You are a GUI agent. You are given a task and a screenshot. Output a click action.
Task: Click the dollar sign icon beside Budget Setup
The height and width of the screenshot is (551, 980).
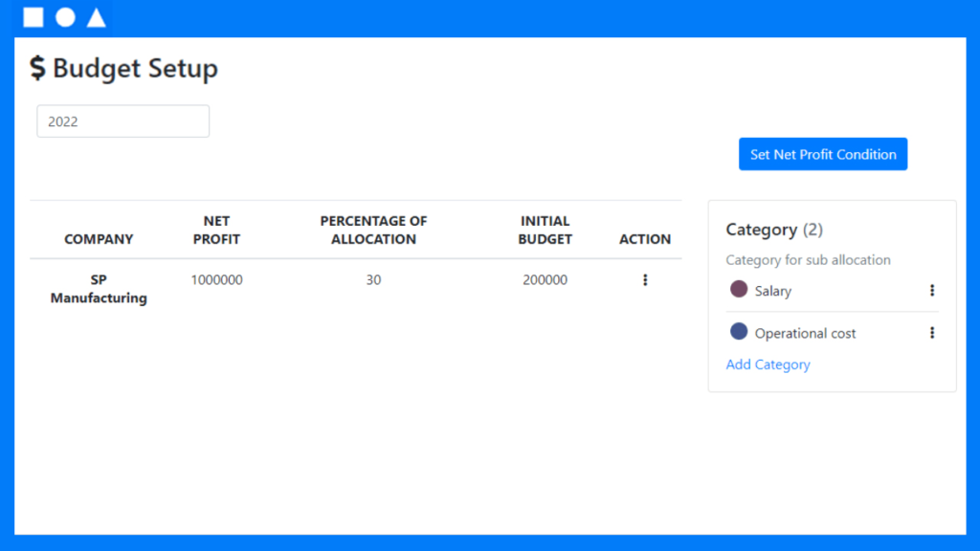[37, 68]
